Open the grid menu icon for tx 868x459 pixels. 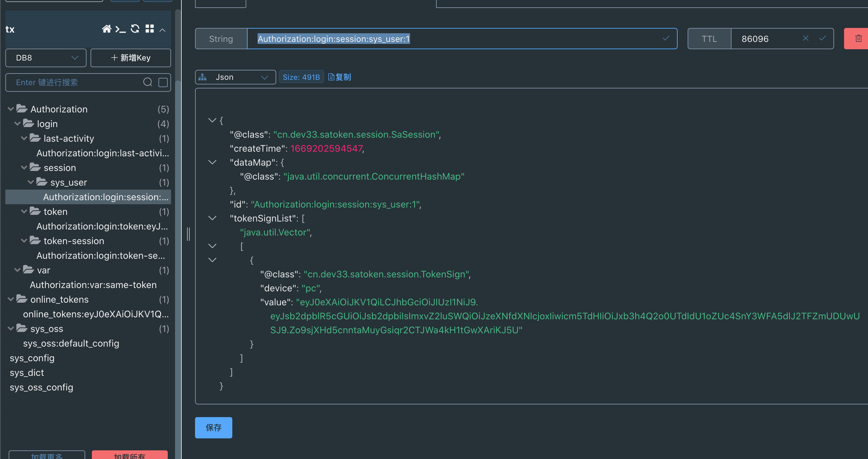(x=150, y=29)
